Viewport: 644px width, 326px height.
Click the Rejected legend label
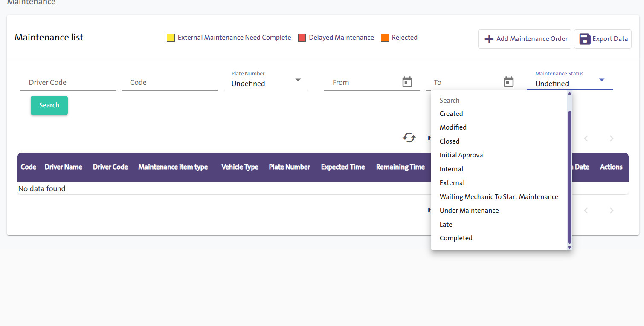(x=405, y=38)
